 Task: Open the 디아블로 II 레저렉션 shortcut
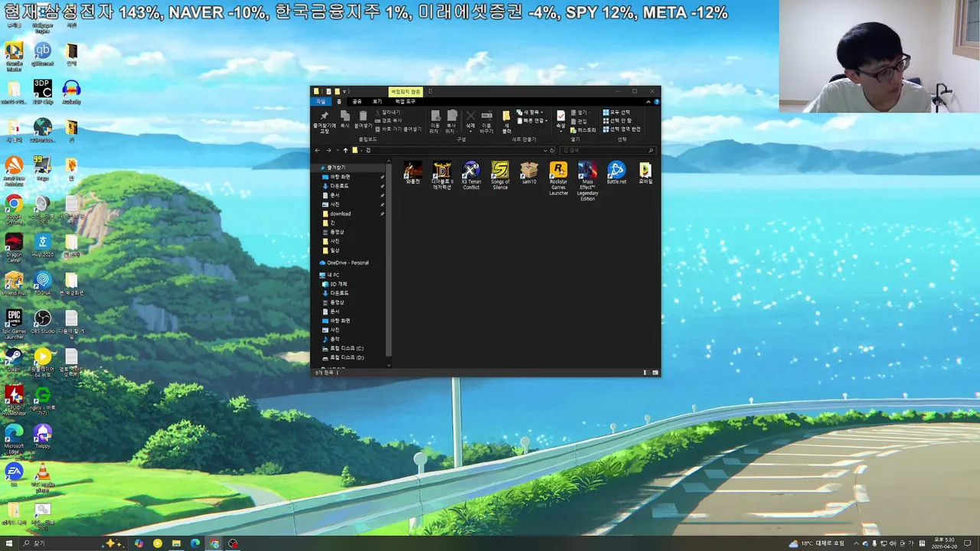[442, 175]
